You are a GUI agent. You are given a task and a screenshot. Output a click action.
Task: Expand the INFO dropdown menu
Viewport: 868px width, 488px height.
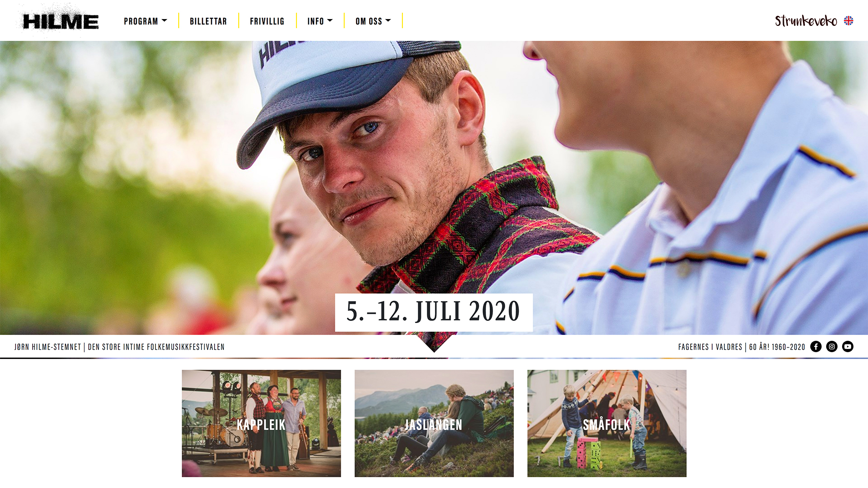(320, 21)
